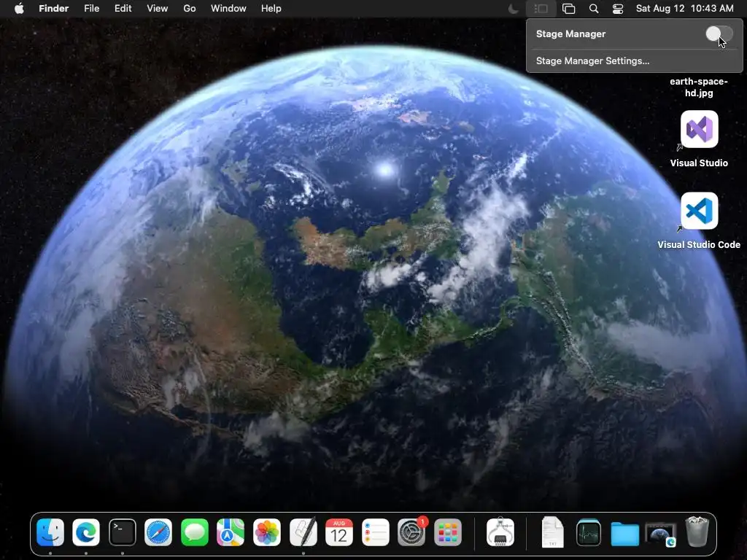This screenshot has height=560, width=747.
Task: Open Script Editor from the Dock
Action: tap(303, 532)
